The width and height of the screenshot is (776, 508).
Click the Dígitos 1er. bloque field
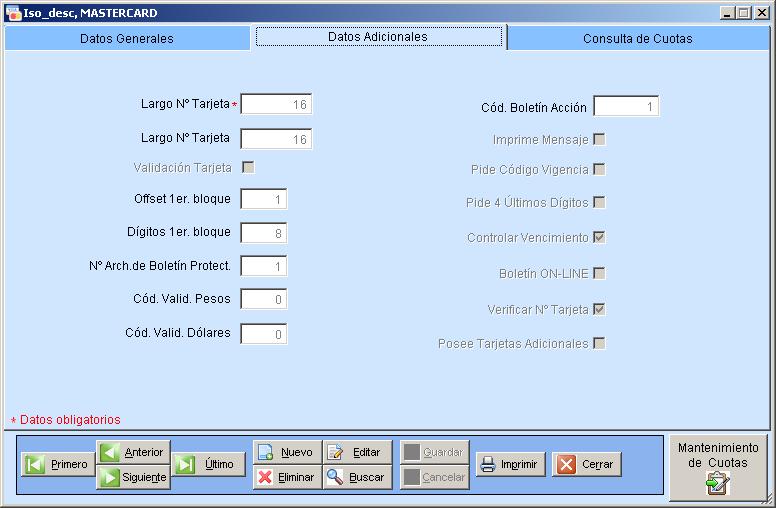[x=264, y=233]
